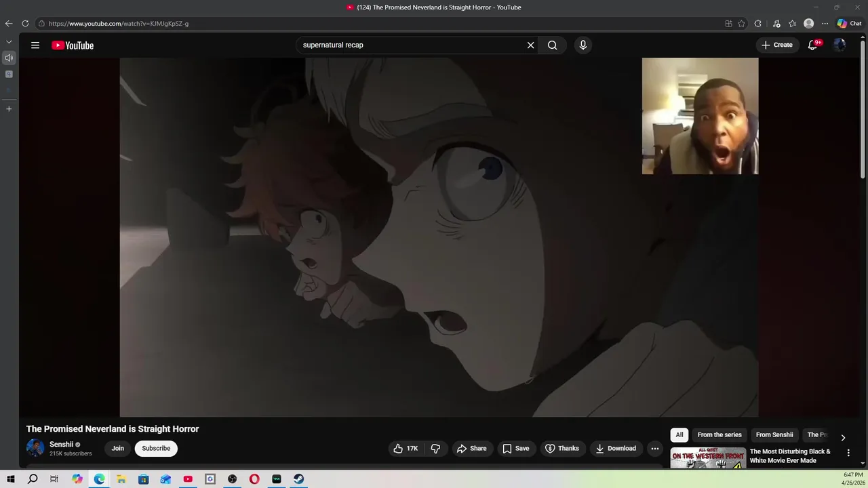This screenshot has height=488, width=868.
Task: Open the favorites list icon
Action: pos(792,24)
